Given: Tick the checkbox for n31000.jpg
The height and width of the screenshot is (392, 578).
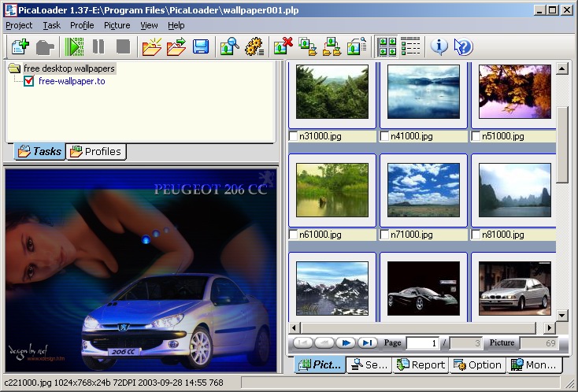Looking at the screenshot, I should pos(294,136).
